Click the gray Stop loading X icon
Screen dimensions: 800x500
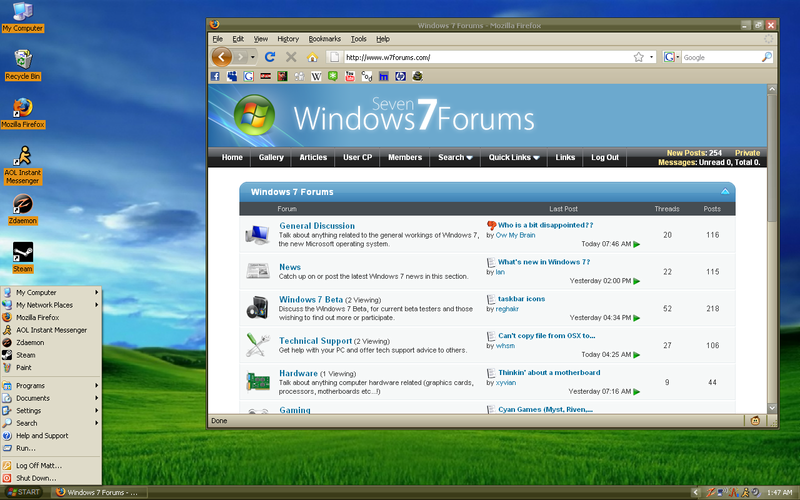click(291, 57)
